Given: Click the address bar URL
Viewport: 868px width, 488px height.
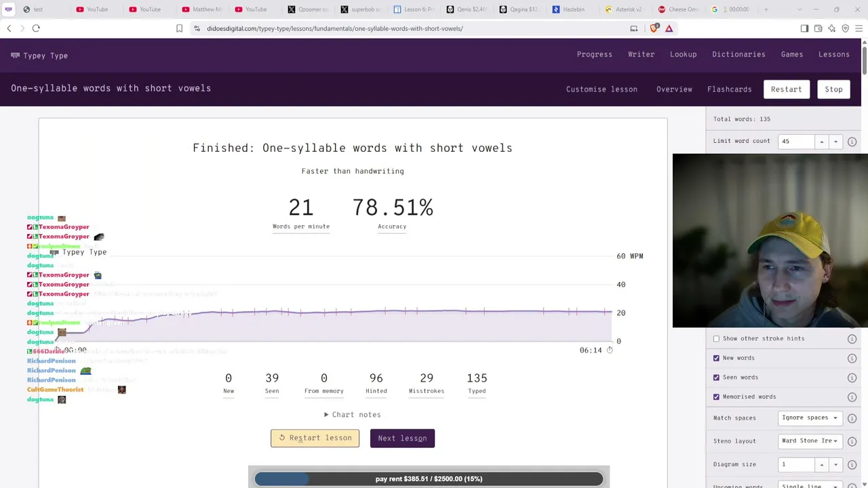Looking at the screenshot, I should [x=335, y=28].
